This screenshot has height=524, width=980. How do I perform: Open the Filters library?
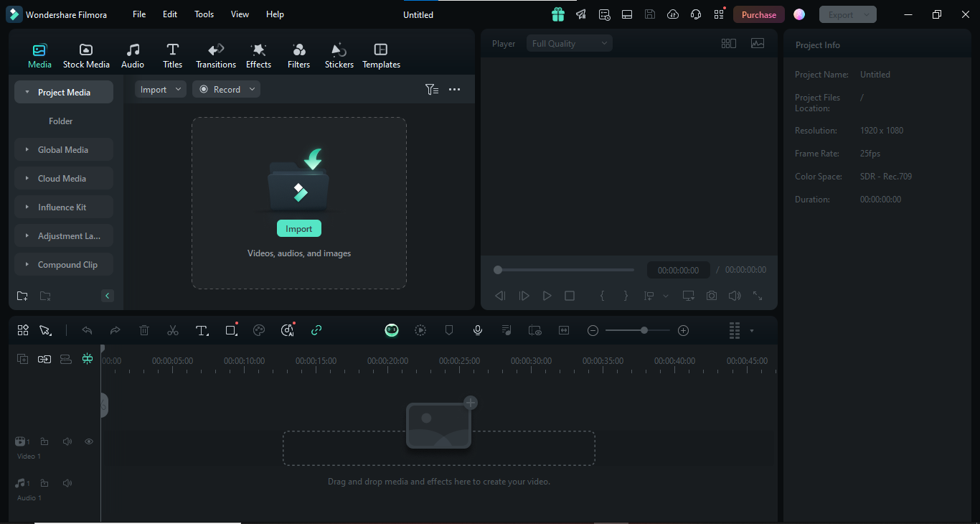click(298, 56)
